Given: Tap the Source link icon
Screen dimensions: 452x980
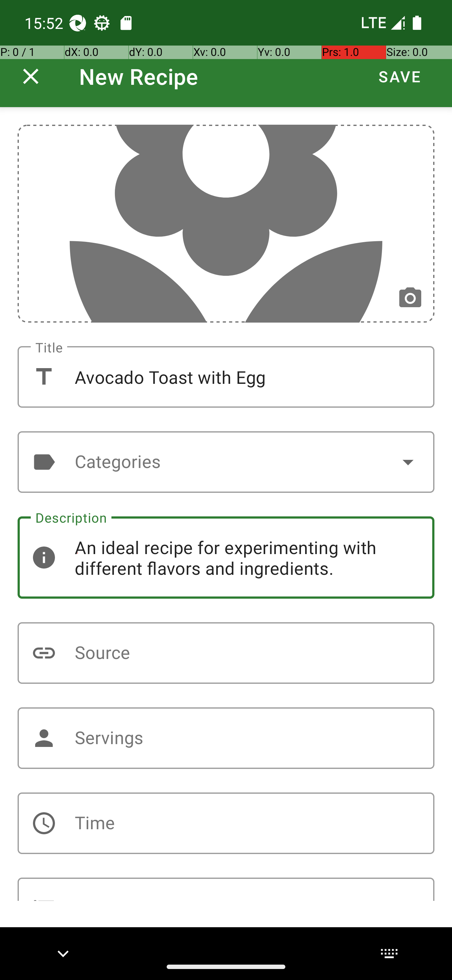Looking at the screenshot, I should click(x=44, y=653).
